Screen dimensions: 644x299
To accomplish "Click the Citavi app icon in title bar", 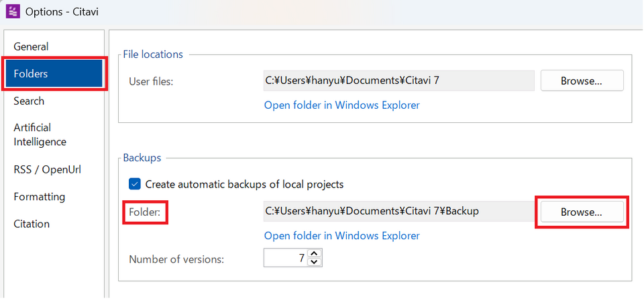I will (13, 11).
